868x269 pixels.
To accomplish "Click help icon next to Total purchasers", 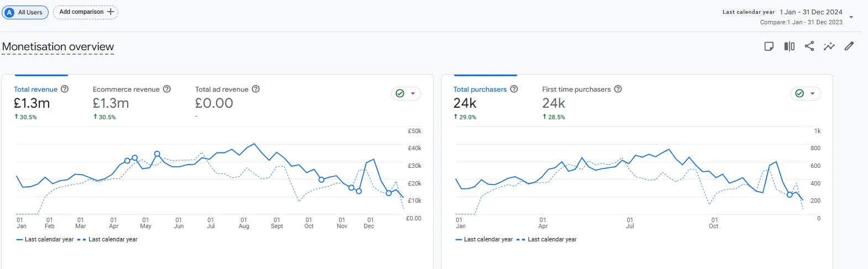I will point(514,89).
